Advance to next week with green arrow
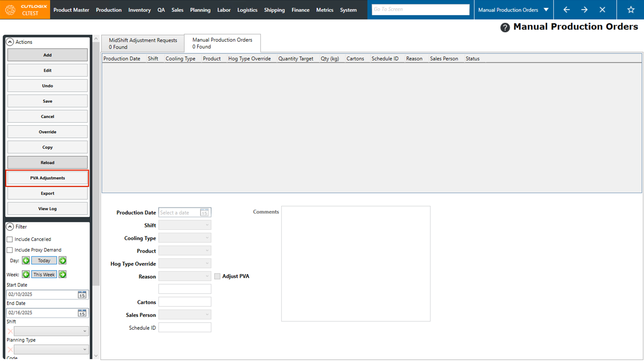The image size is (644, 361). coord(63,275)
